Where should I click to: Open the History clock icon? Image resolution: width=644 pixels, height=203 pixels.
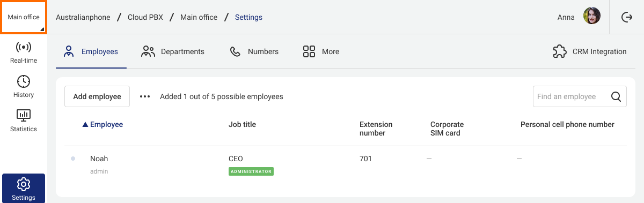tap(24, 81)
